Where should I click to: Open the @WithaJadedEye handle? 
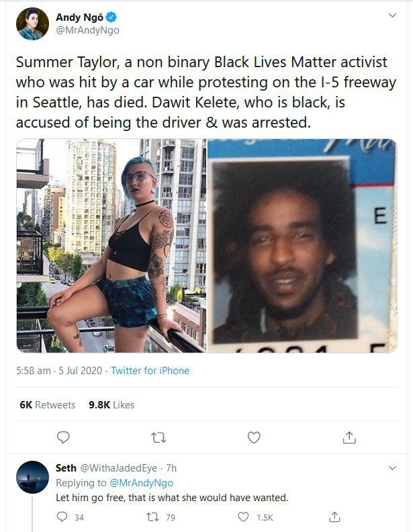[x=118, y=468]
